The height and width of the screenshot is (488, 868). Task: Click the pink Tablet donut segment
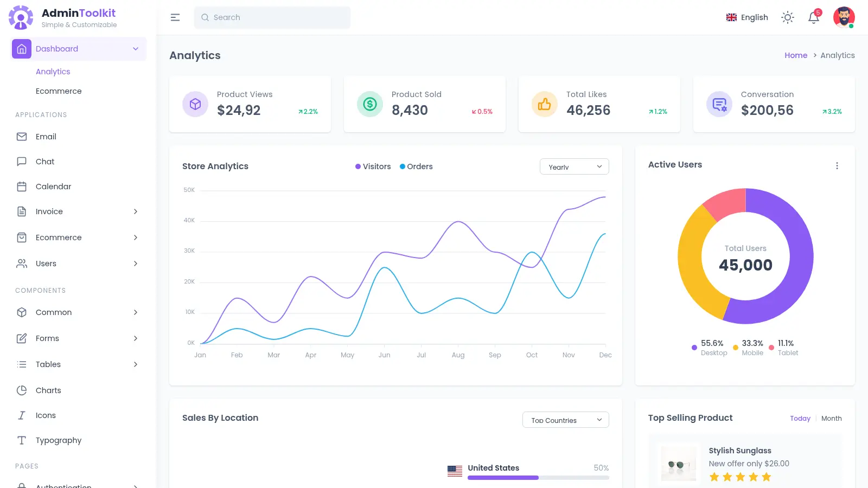pos(728,202)
